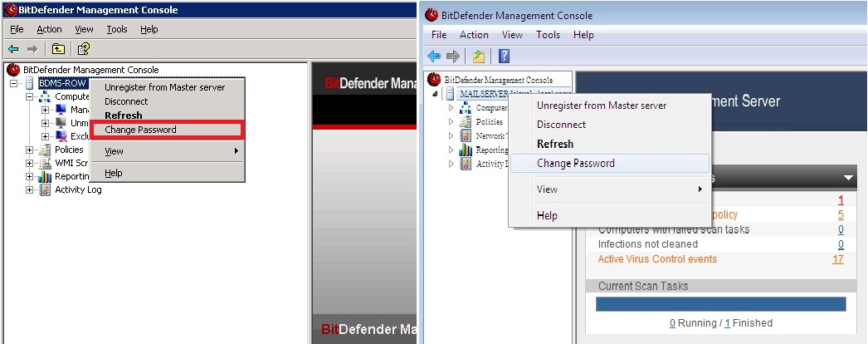Click the MAILSERVER server icon
Image resolution: width=868 pixels, height=344 pixels.
(450, 94)
